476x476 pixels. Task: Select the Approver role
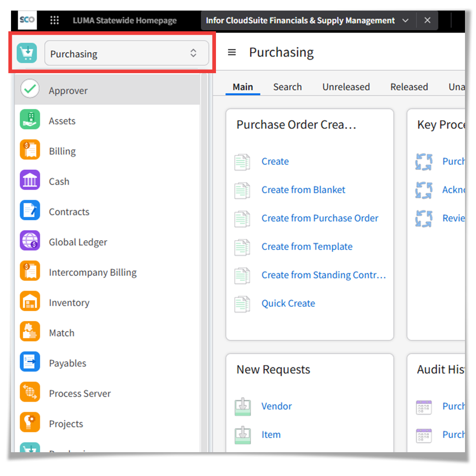tap(107, 90)
